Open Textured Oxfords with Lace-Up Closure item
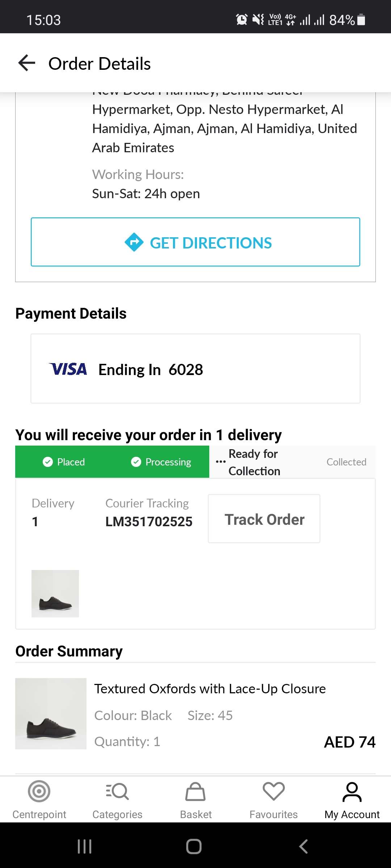Image resolution: width=391 pixels, height=868 pixels. click(210, 689)
